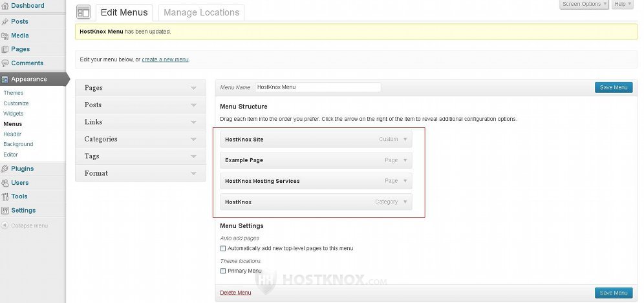
Task: Click the Media icon in sidebar
Action: pyautogui.click(x=5, y=36)
